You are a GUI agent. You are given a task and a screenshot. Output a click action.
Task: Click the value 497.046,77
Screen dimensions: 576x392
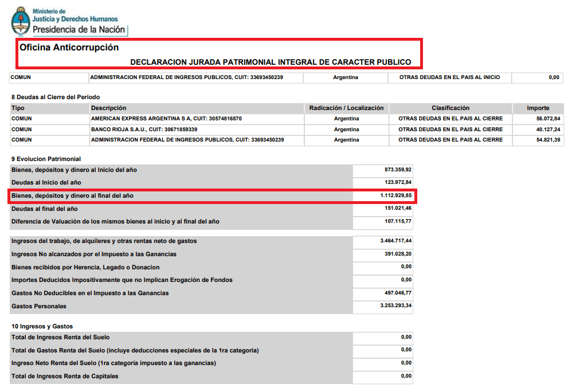pyautogui.click(x=398, y=293)
